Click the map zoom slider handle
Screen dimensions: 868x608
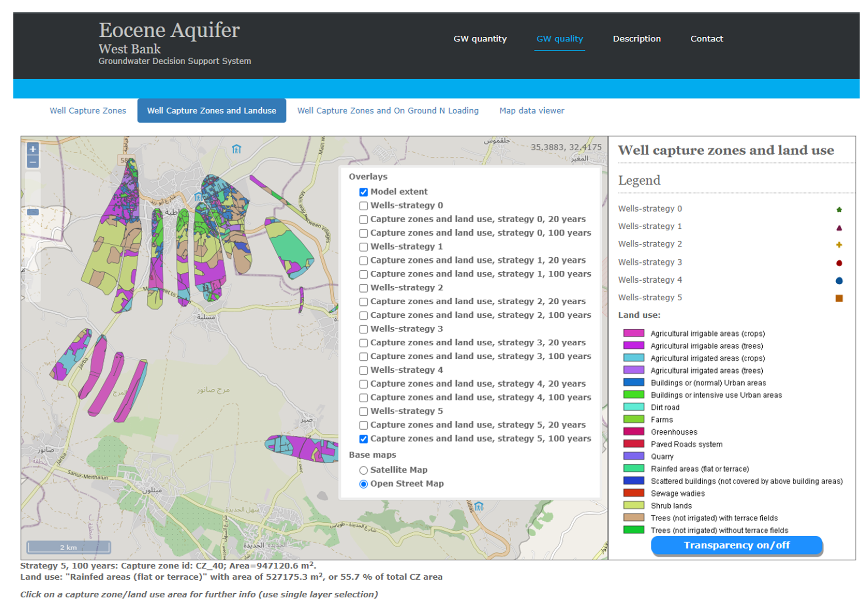pos(33,212)
